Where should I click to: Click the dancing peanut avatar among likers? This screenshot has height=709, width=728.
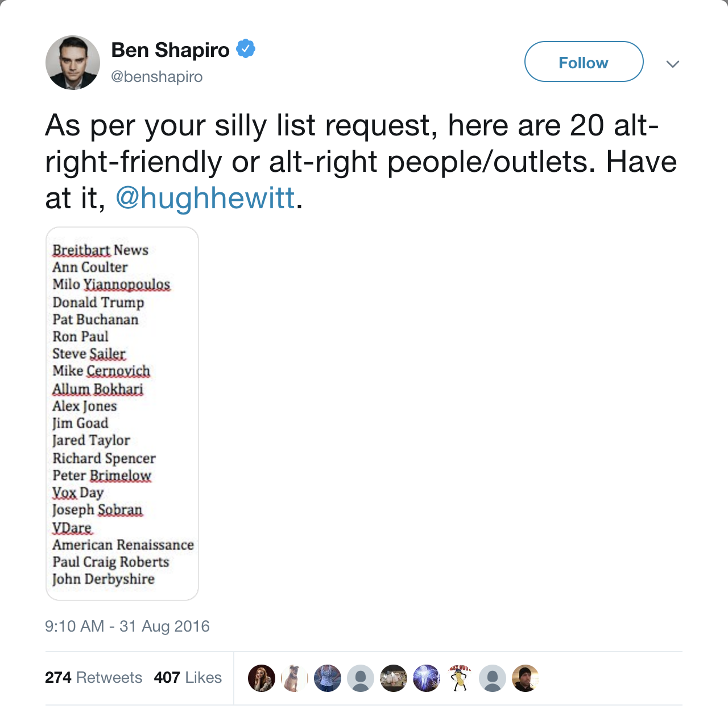pyautogui.click(x=460, y=678)
